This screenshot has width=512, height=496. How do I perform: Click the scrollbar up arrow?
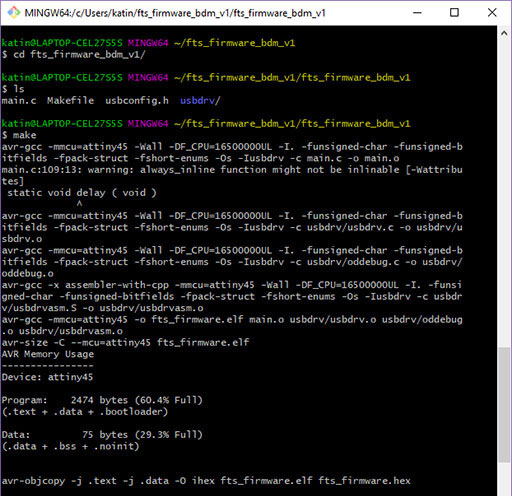(x=504, y=33)
